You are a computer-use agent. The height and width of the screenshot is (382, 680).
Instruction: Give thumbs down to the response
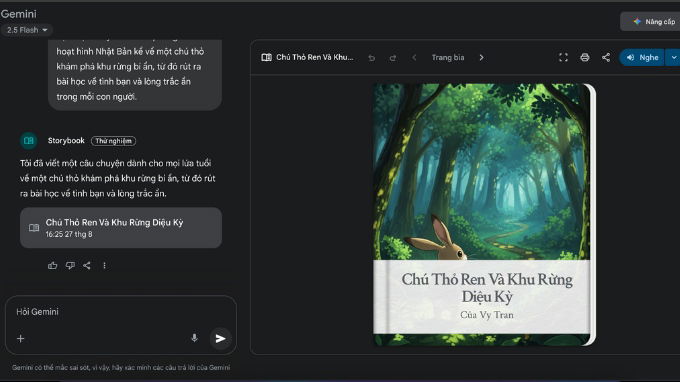[x=70, y=265]
